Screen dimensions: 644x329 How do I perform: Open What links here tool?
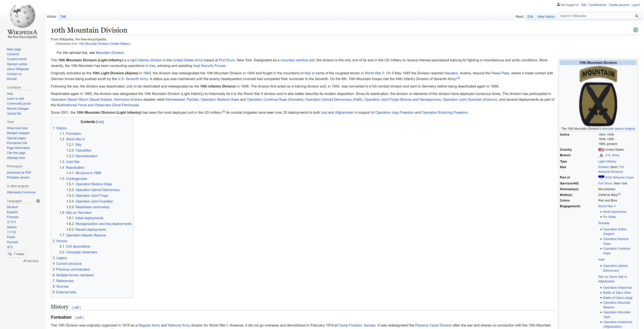point(17,128)
